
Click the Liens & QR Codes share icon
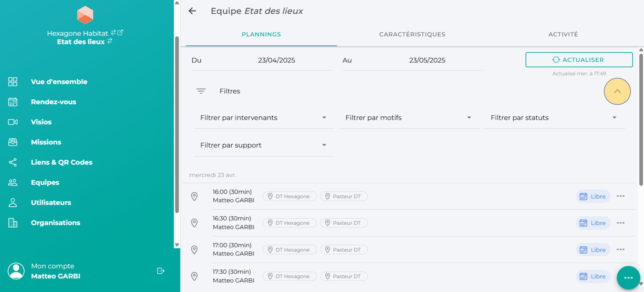[12, 162]
